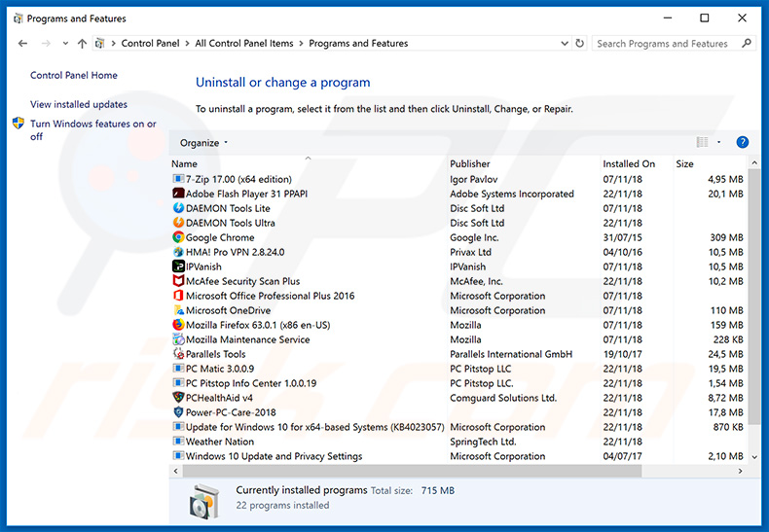Sort the list by Publisher column

470,163
